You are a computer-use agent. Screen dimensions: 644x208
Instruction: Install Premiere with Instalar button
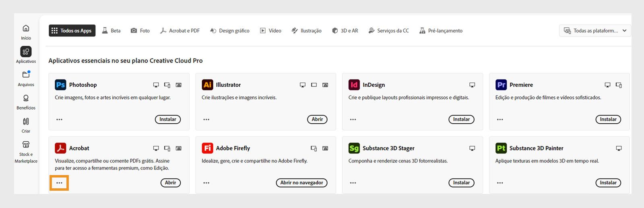608,119
